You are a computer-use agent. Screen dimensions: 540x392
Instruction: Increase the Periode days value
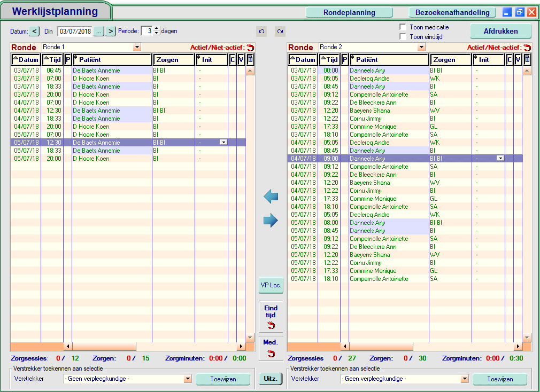pyautogui.click(x=157, y=28)
